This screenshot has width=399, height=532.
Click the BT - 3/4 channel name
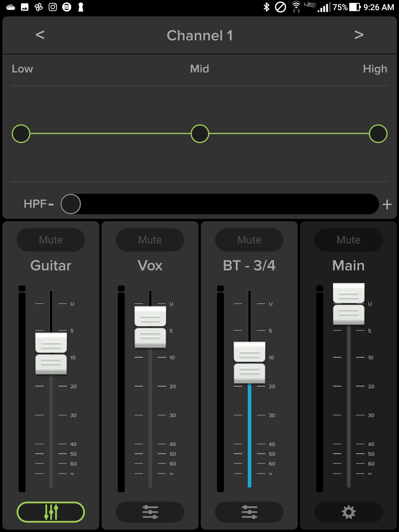249,265
